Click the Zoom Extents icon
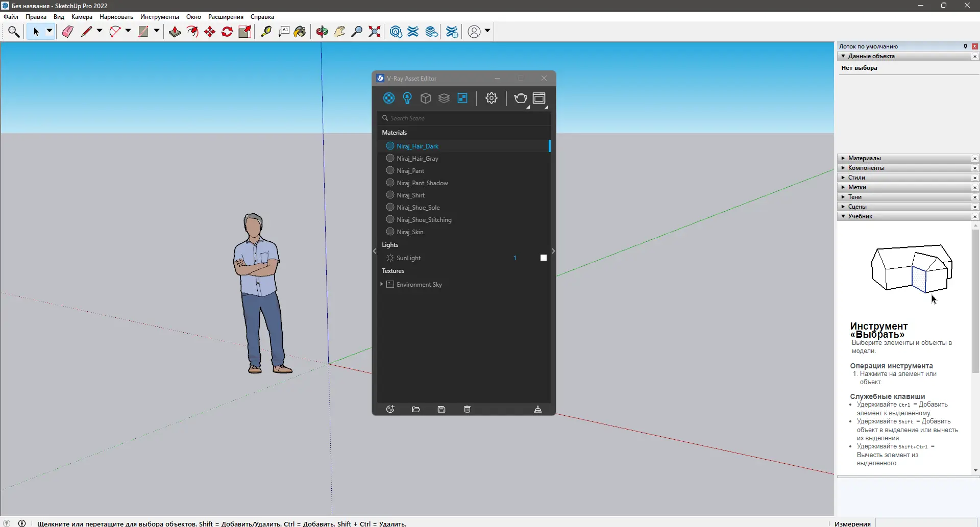The width and height of the screenshot is (980, 527). tap(375, 32)
